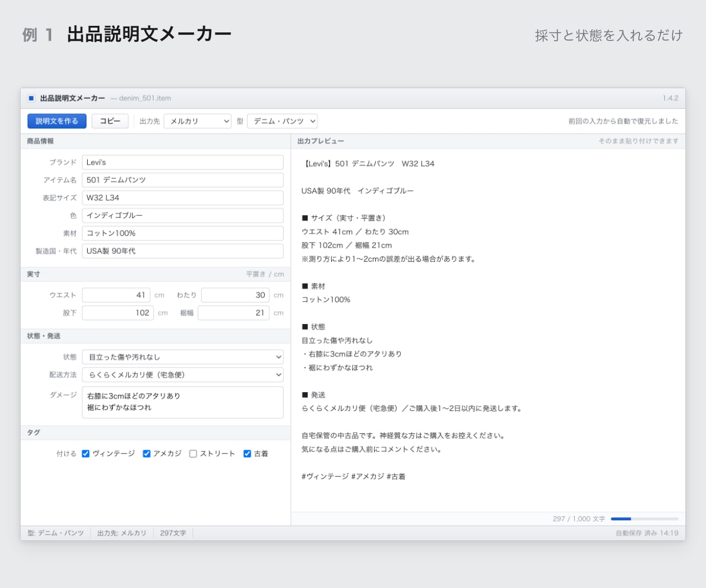Click the preview note about 1〜2cmの誤差
Viewport: 706px width, 588px height.
388,259
